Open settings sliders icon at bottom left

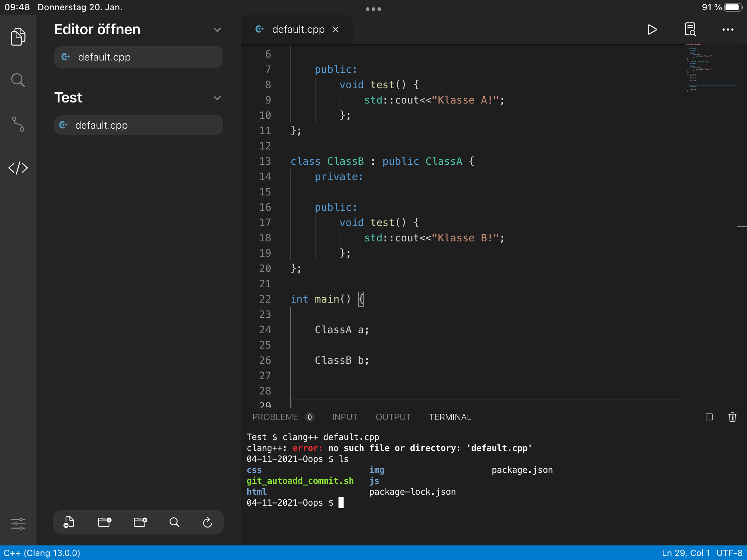pyautogui.click(x=18, y=524)
